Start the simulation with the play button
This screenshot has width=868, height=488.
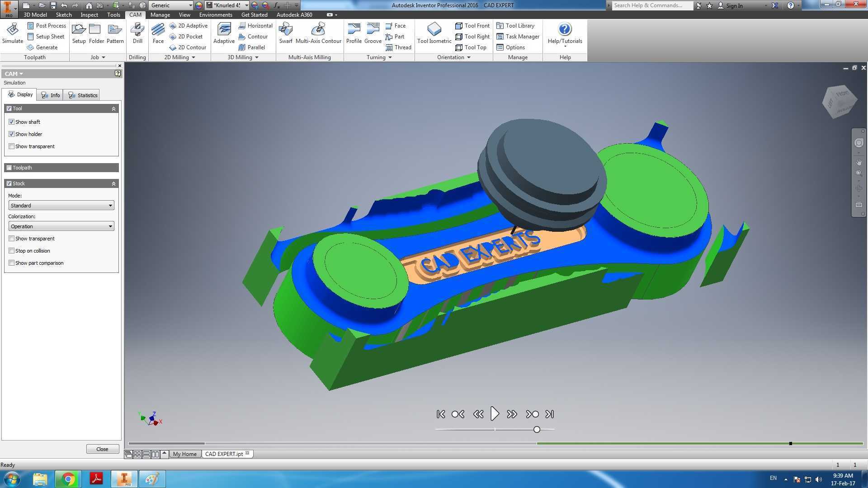[x=495, y=414]
